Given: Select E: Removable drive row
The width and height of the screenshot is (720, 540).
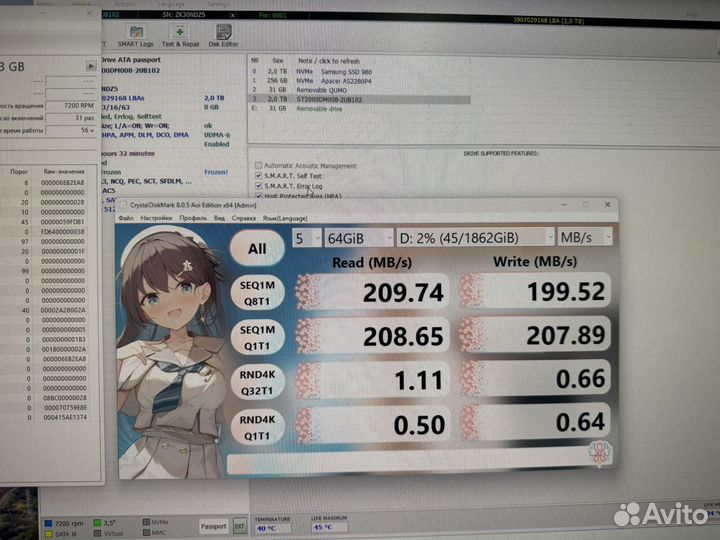Looking at the screenshot, I should (x=360, y=109).
